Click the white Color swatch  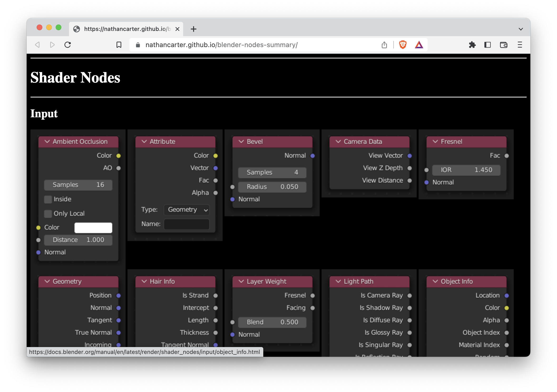click(93, 228)
